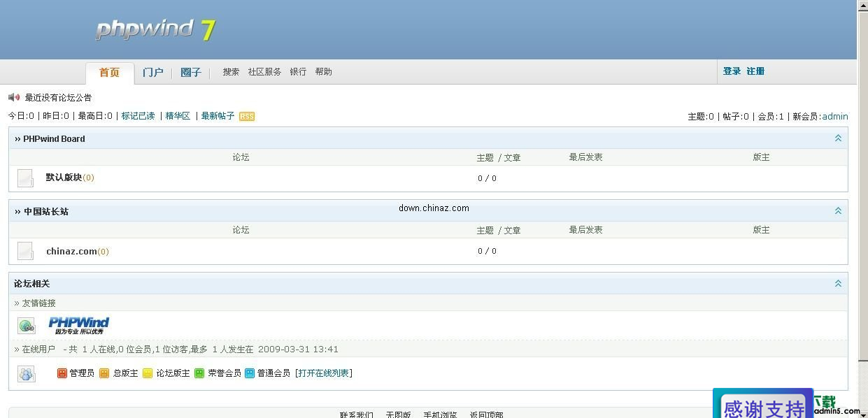Open the 社区服务 menu
The image size is (868, 418).
(264, 72)
